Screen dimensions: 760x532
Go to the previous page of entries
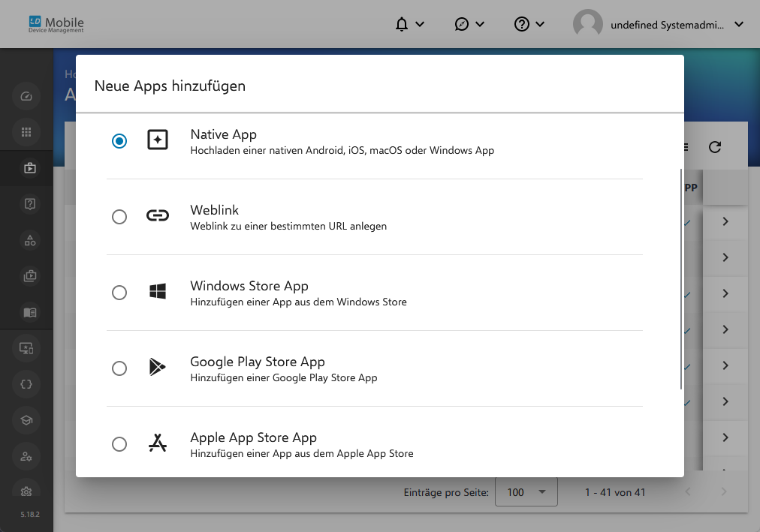pos(688,491)
